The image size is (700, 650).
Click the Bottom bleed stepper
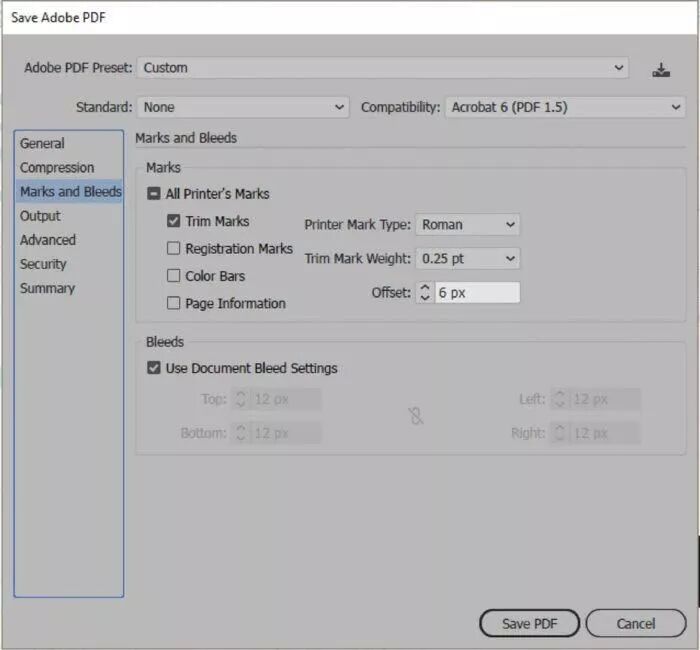click(x=241, y=433)
